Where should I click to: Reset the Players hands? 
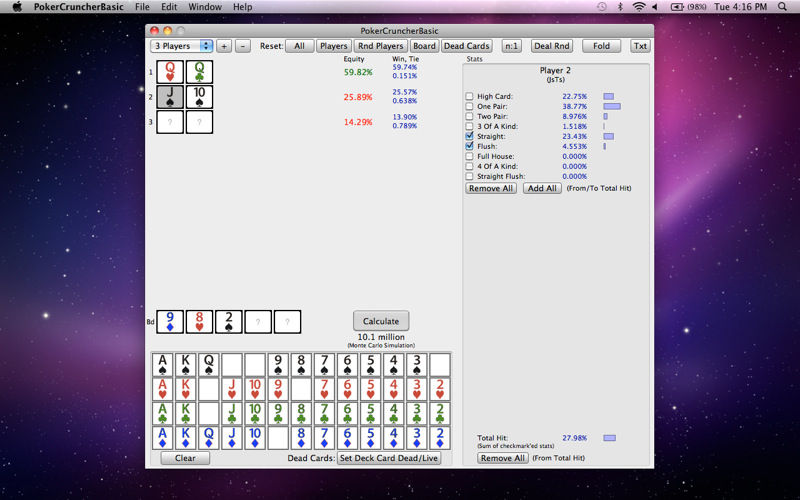point(334,46)
